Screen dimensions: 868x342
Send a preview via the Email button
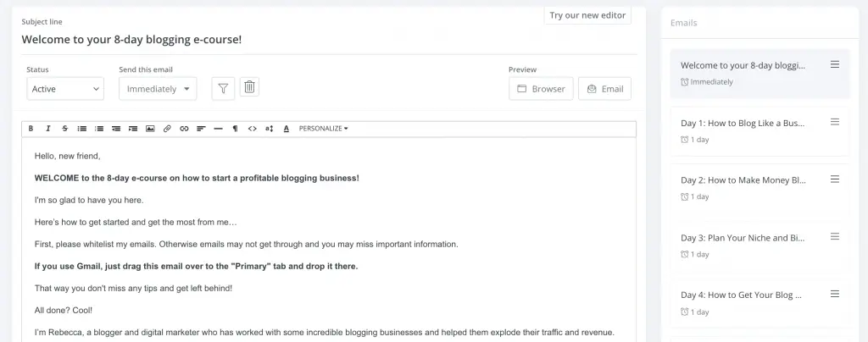tap(604, 89)
